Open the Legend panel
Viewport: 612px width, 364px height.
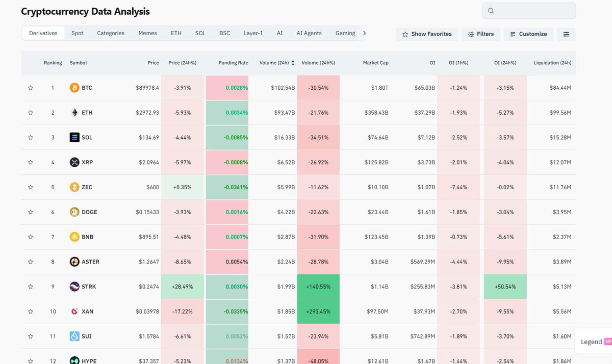592,341
